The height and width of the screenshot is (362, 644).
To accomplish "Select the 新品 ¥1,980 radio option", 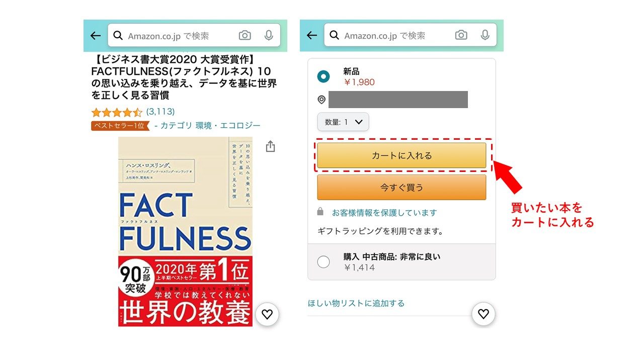I will click(324, 77).
